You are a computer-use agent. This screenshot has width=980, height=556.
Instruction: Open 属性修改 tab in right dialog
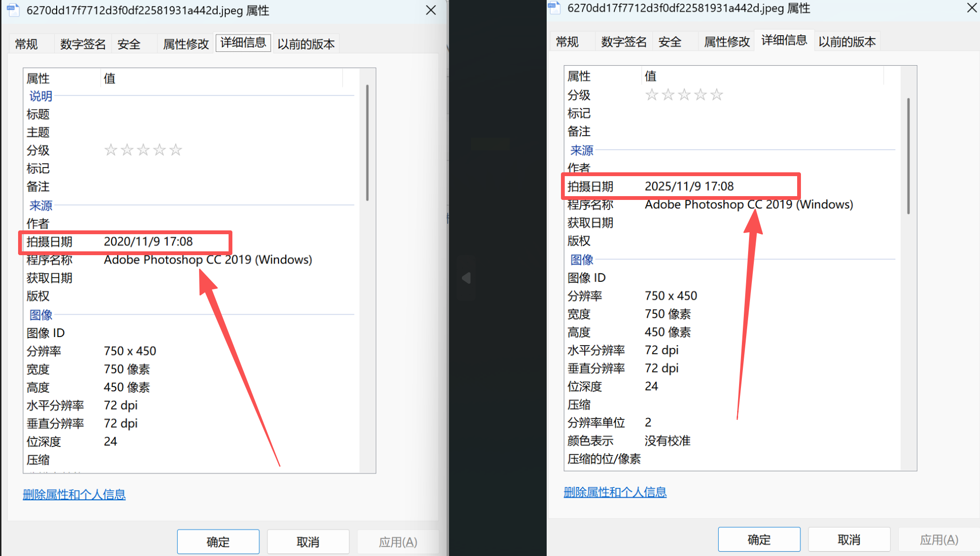[x=727, y=42]
